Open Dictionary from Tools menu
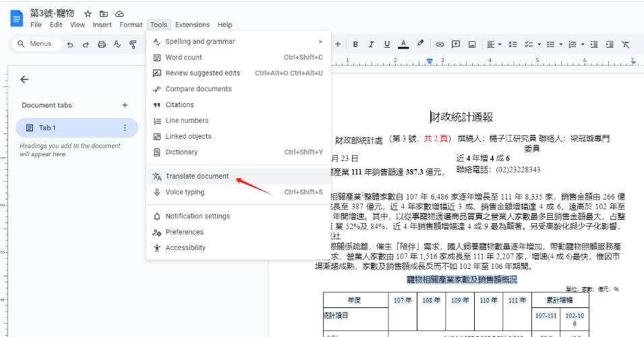Screen dimensions: 644x337 point(238,152)
